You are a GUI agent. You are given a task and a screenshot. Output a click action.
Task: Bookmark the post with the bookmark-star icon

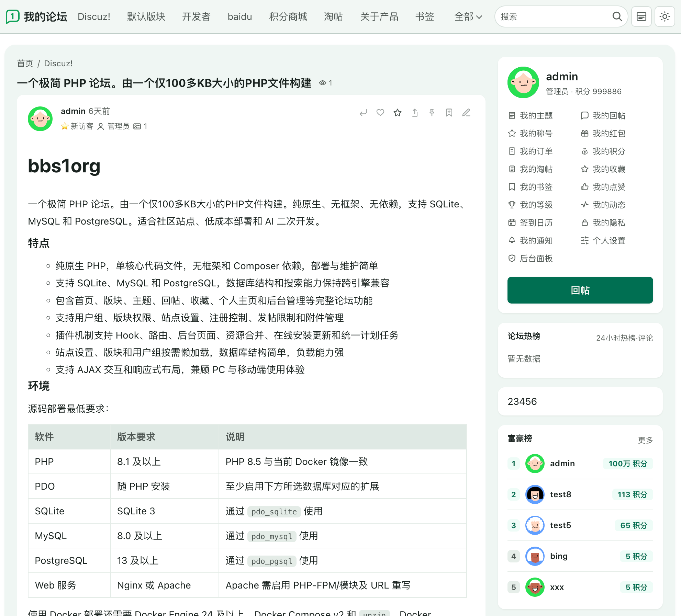point(449,113)
